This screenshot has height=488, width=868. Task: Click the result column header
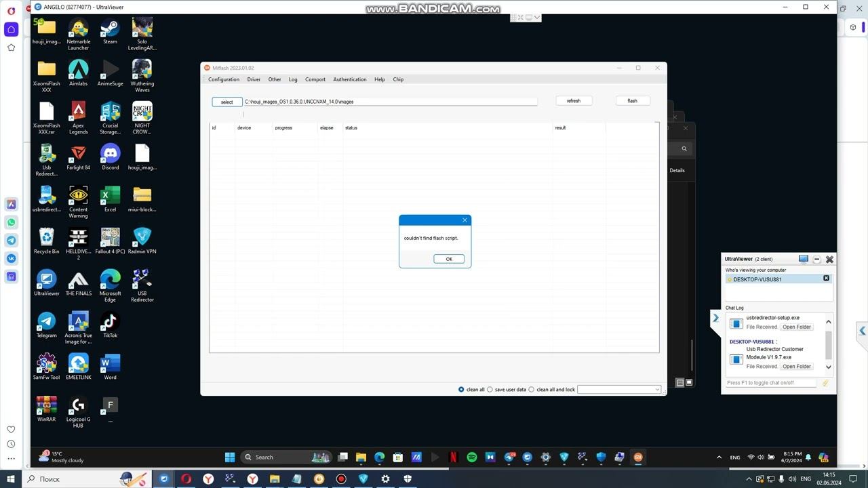coord(560,127)
